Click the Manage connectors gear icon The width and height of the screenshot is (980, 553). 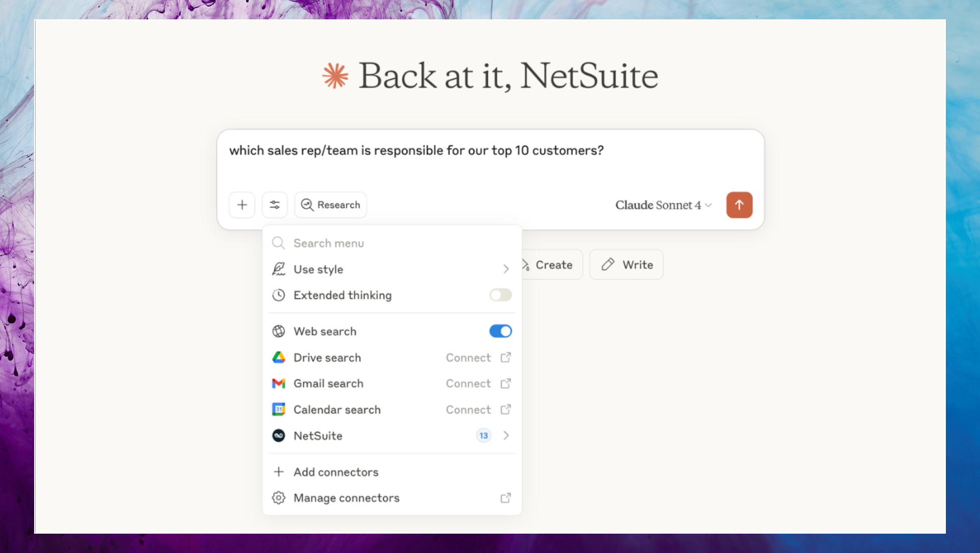278,497
